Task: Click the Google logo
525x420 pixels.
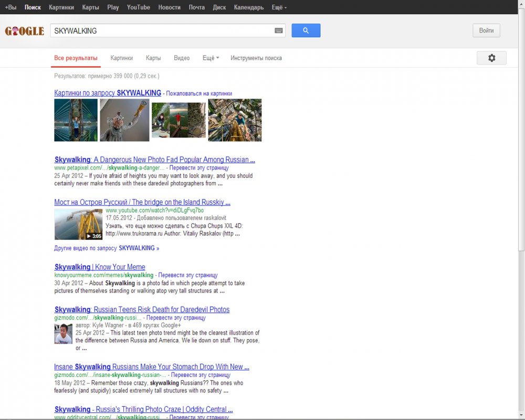Action: click(24, 31)
